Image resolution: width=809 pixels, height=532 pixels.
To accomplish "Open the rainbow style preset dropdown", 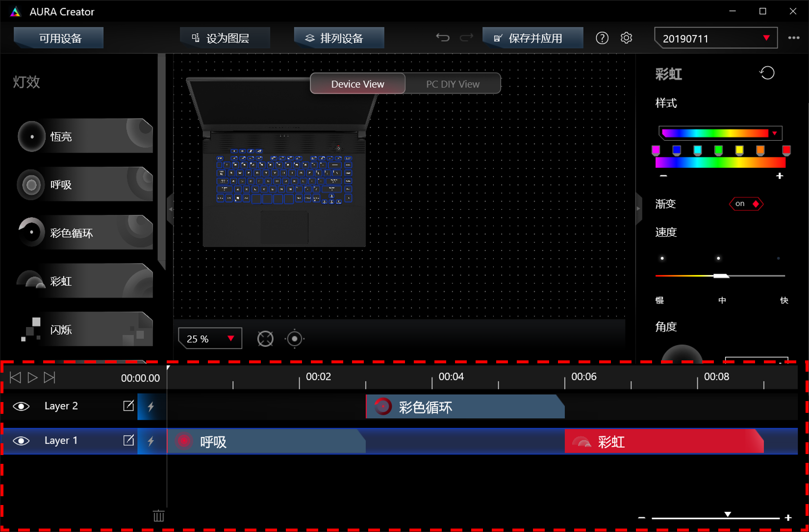I will [x=775, y=133].
